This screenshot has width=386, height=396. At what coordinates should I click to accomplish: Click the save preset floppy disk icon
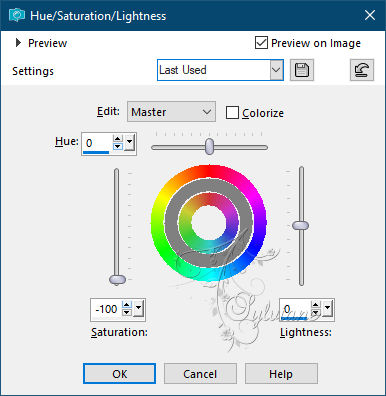302,70
